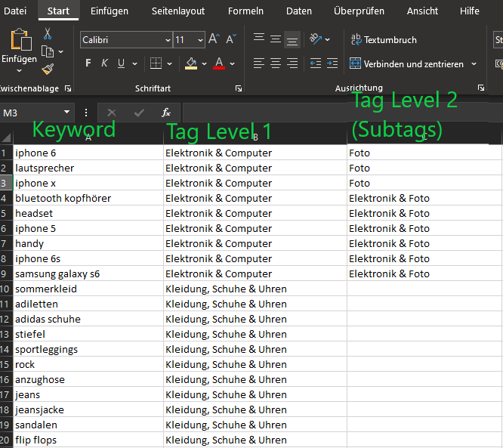Align text to bottom
Screen dimensions: 503x448
pyautogui.click(x=292, y=40)
